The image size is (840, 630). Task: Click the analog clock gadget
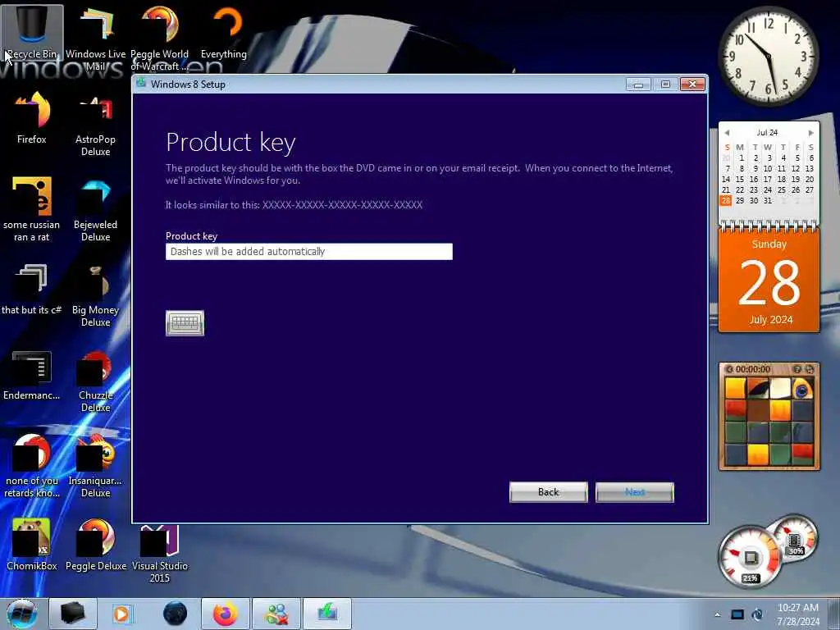click(769, 57)
